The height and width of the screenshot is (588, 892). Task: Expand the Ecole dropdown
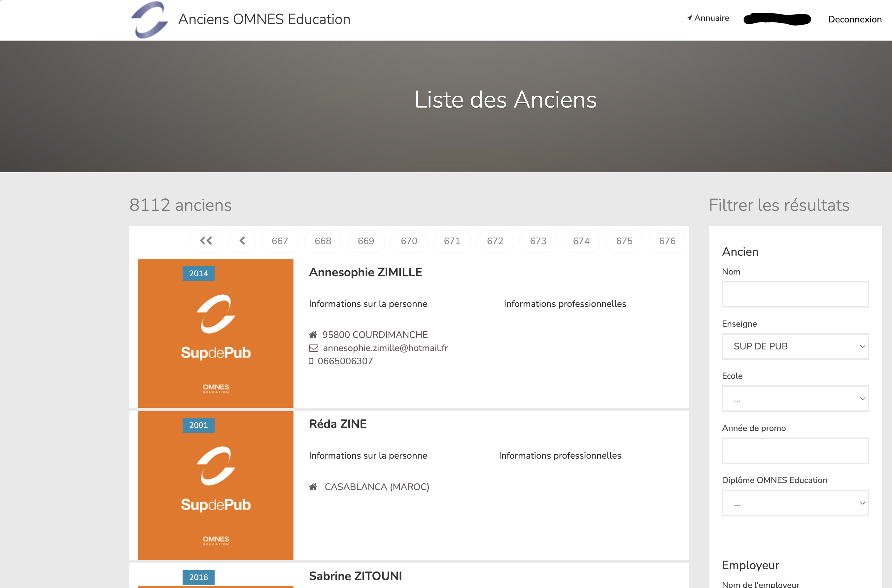point(795,398)
